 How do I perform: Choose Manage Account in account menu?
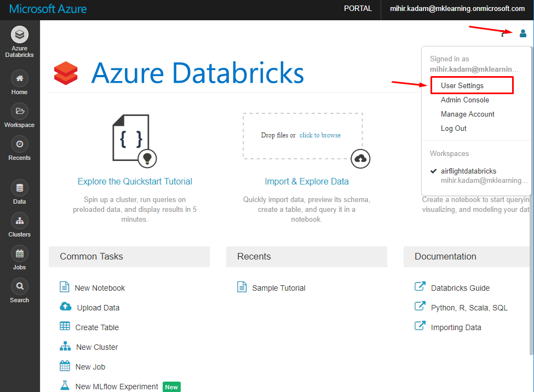tap(468, 114)
